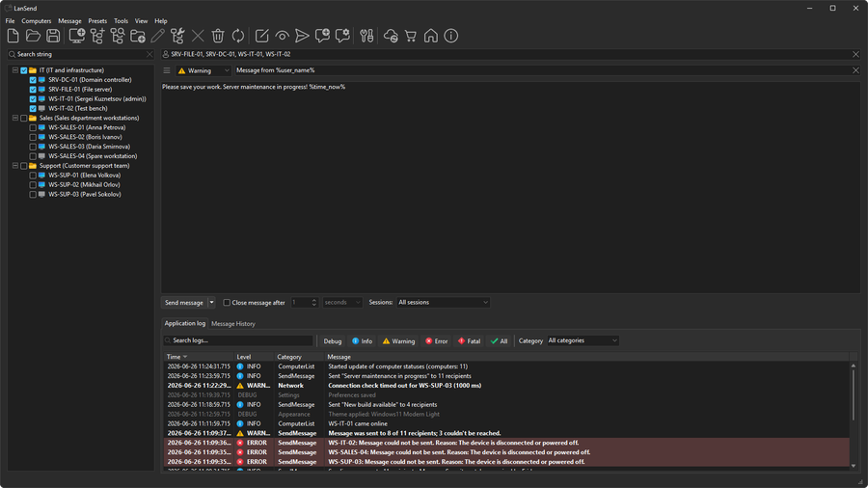Click the trash bin toolbar icon
The height and width of the screenshot is (488, 868).
pyautogui.click(x=218, y=36)
